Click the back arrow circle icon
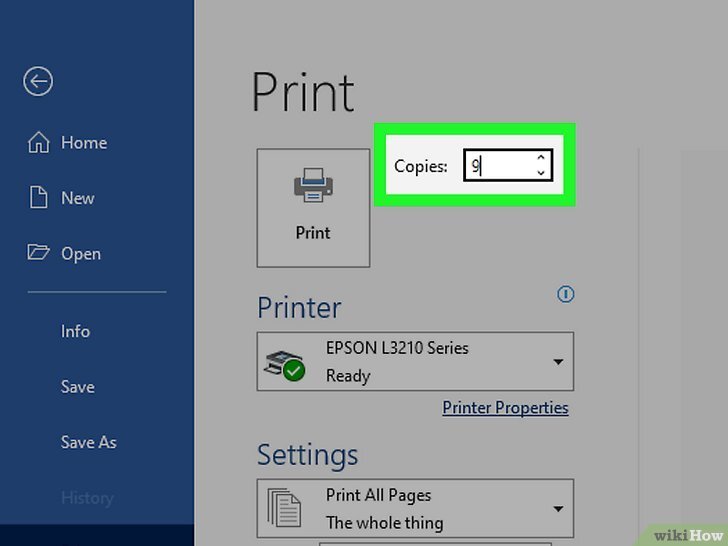728x546 pixels. click(38, 82)
